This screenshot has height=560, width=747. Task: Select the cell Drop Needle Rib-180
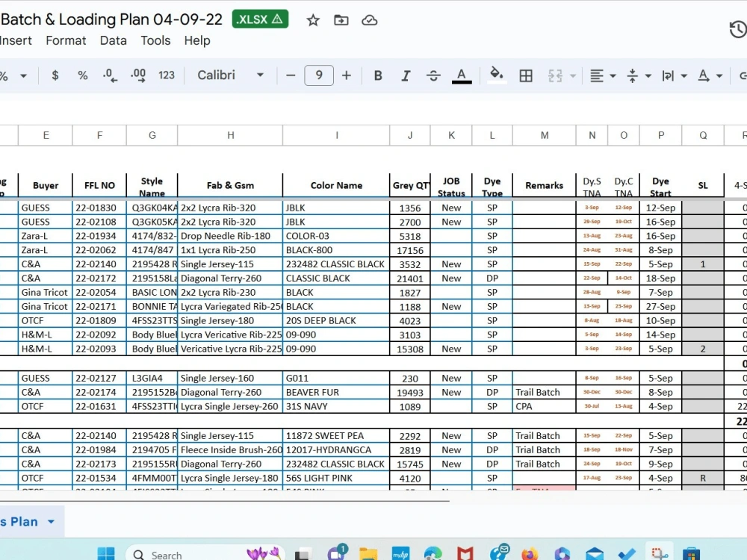[230, 236]
